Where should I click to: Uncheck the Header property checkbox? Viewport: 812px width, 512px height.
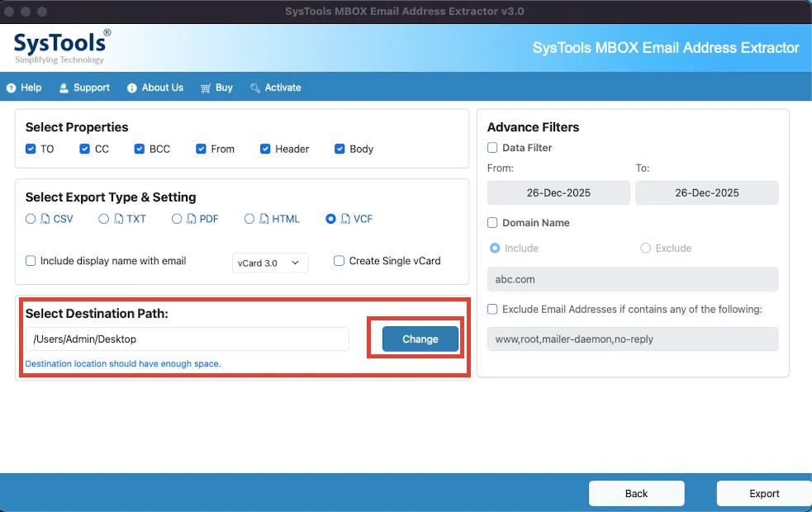point(265,149)
